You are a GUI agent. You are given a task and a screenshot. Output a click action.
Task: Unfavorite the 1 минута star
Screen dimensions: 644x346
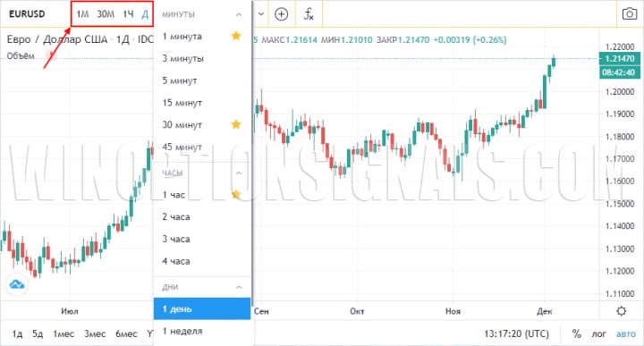236,36
